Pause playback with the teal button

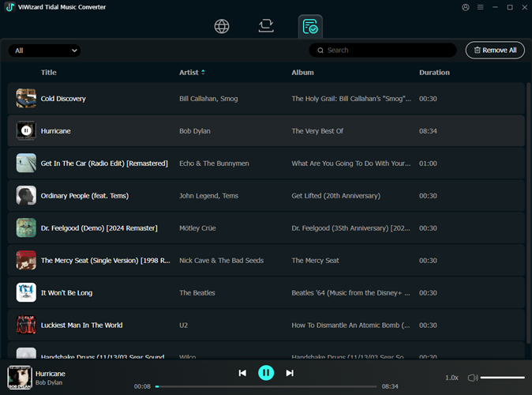coord(266,373)
